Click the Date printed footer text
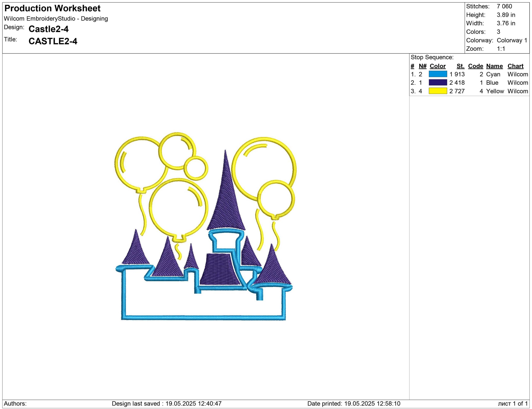Image resolution: width=532 pixels, height=409 pixels. tap(354, 403)
